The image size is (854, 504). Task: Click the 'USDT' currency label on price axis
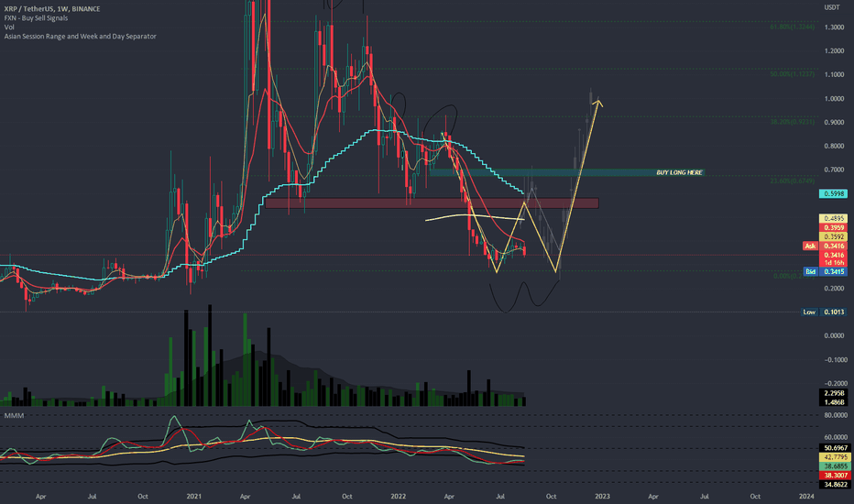tap(832, 7)
